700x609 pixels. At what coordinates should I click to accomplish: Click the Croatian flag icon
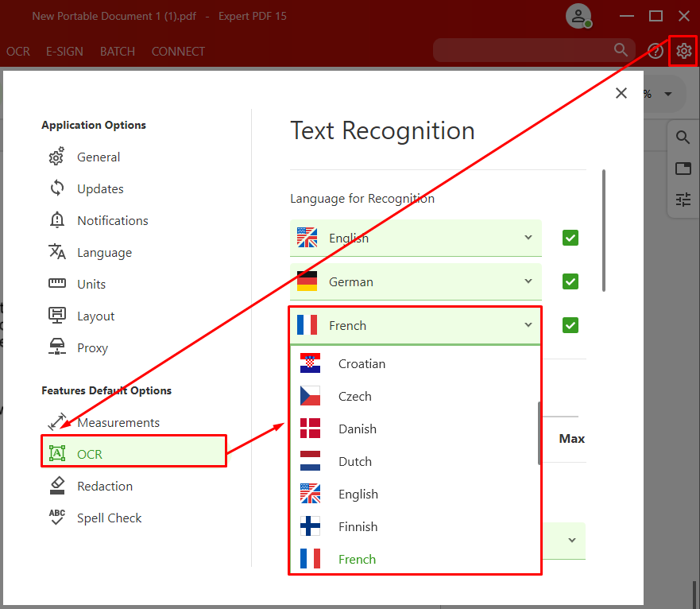pyautogui.click(x=310, y=363)
